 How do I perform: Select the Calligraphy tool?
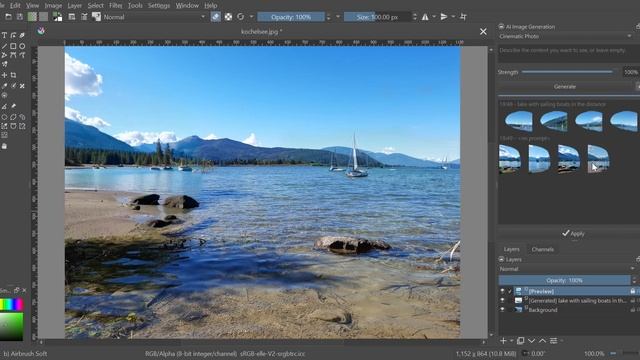coord(22,36)
